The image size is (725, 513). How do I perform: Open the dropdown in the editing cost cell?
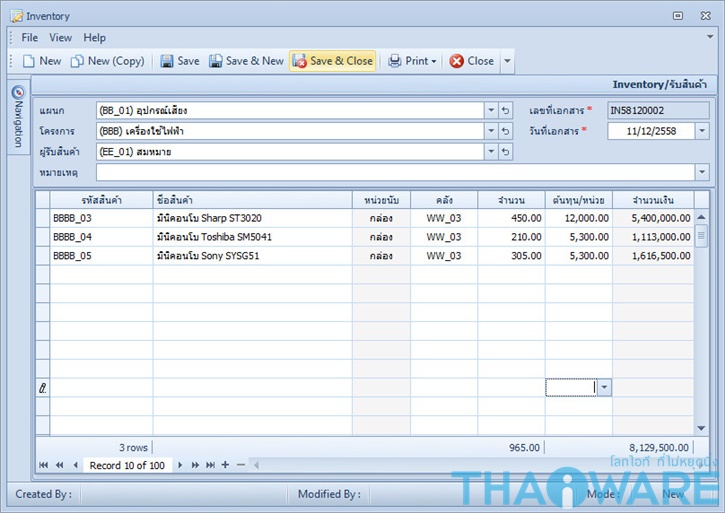tap(604, 388)
